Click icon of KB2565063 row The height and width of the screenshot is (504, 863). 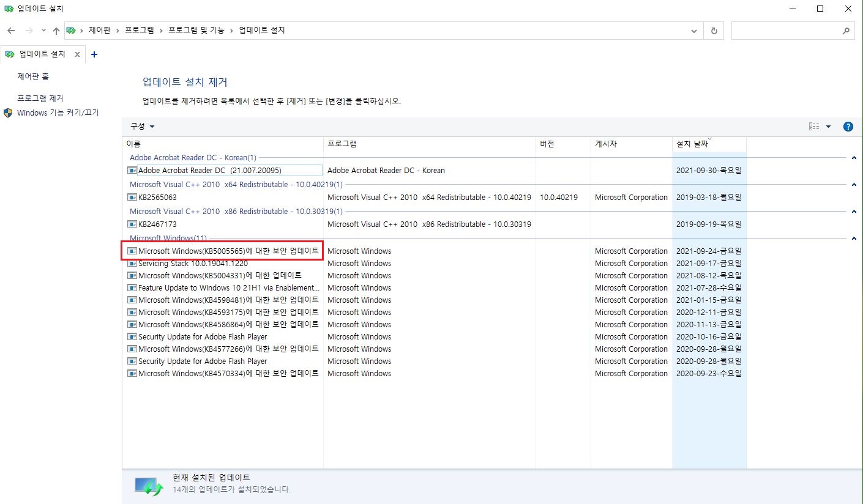[x=132, y=197]
